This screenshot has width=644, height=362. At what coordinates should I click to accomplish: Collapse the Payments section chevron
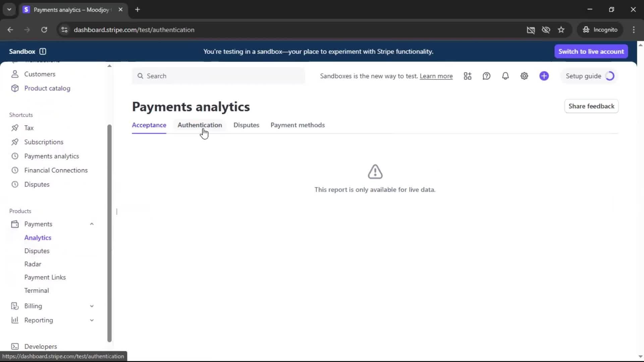coord(92,224)
